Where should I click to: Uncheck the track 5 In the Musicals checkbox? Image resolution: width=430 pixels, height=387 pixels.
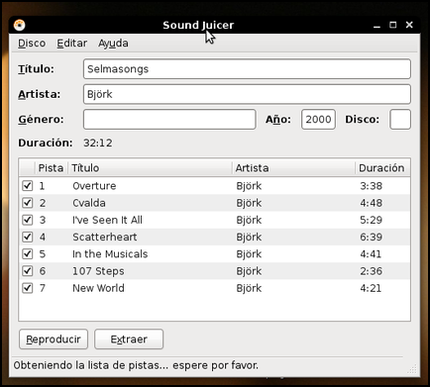(x=27, y=254)
